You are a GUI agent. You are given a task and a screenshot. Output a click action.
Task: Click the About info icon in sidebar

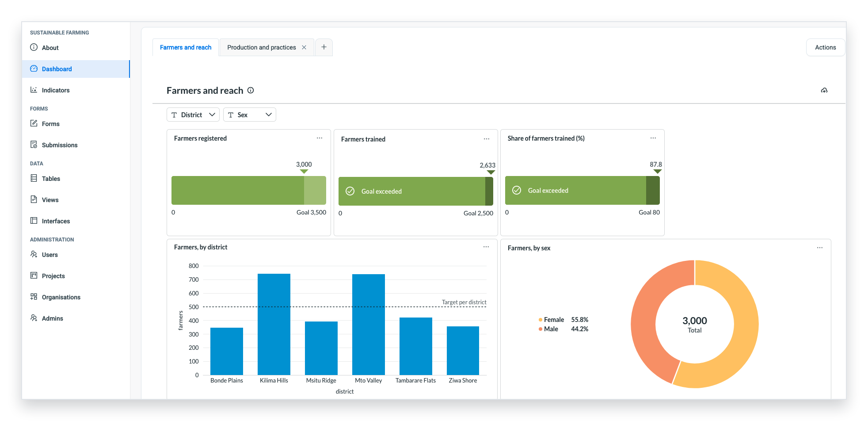(x=34, y=47)
